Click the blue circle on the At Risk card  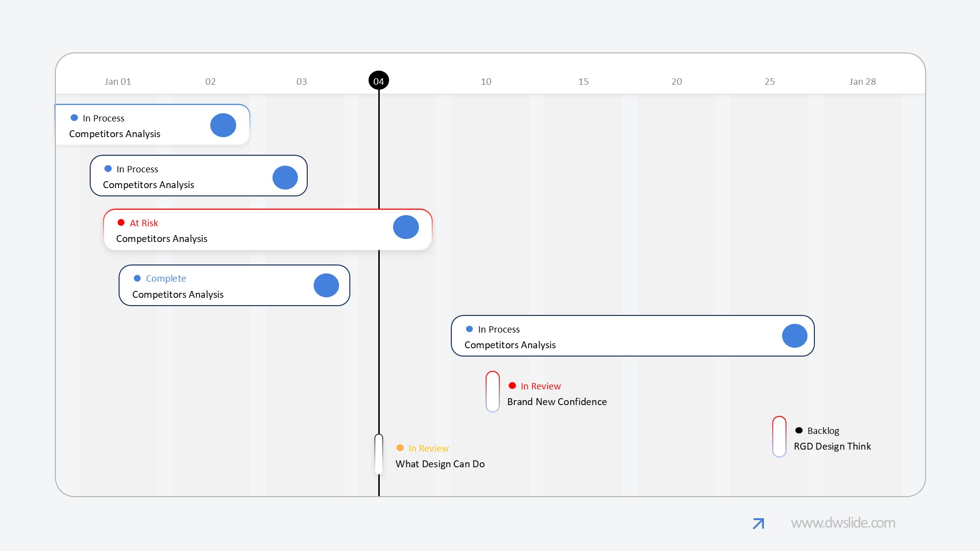pyautogui.click(x=406, y=227)
